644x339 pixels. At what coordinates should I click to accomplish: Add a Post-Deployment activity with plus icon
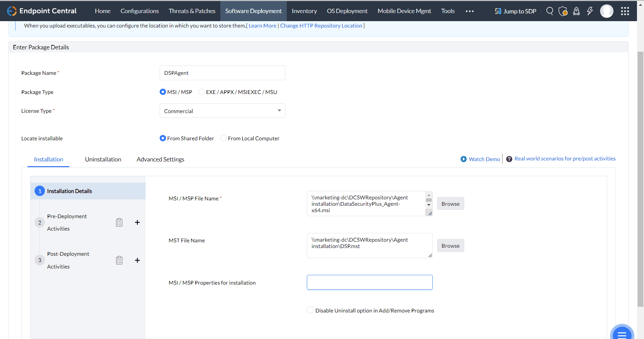click(137, 260)
